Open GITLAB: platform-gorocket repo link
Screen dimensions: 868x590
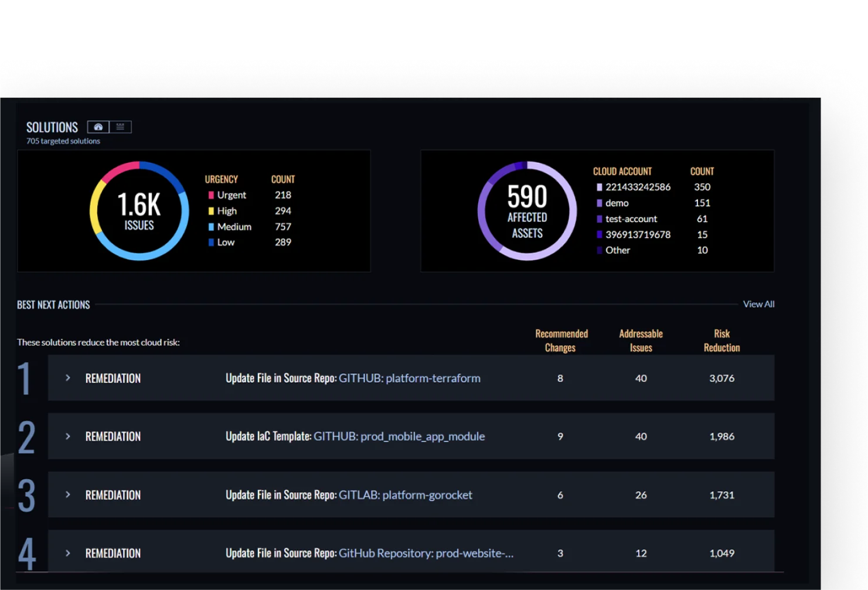click(x=406, y=495)
